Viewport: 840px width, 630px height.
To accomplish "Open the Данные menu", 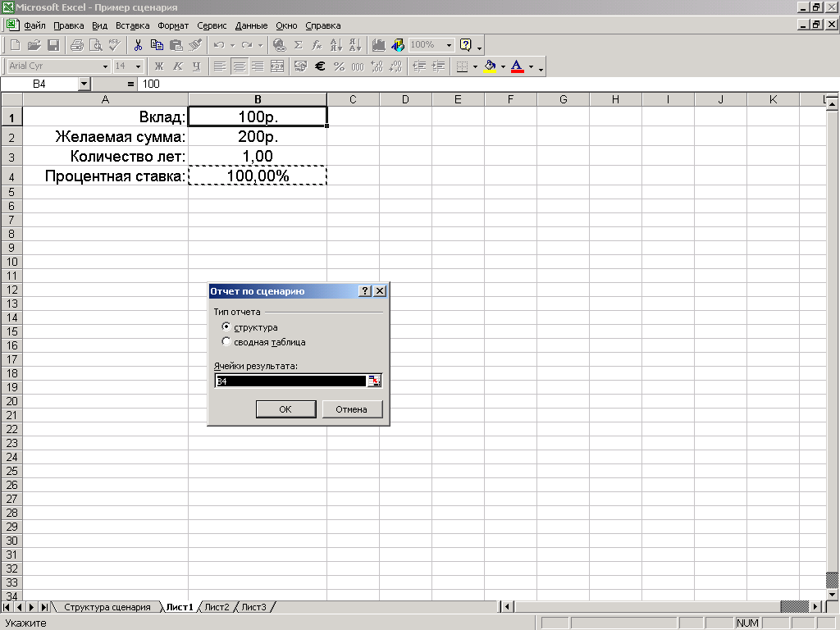I will point(251,25).
